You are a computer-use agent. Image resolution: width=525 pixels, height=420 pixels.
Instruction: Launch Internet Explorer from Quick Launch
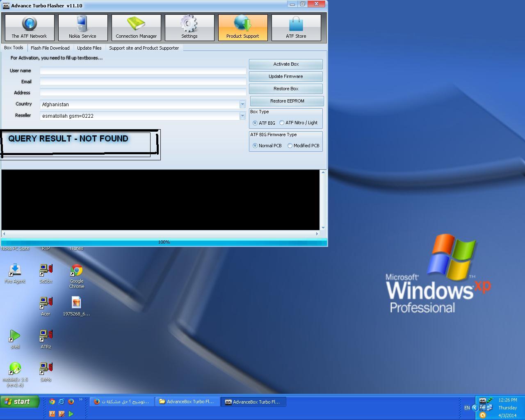(x=62, y=402)
